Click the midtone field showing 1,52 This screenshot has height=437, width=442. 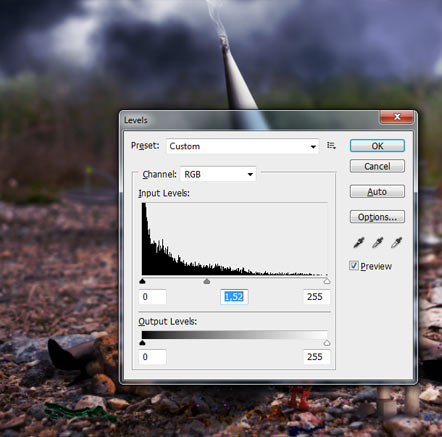tap(234, 297)
